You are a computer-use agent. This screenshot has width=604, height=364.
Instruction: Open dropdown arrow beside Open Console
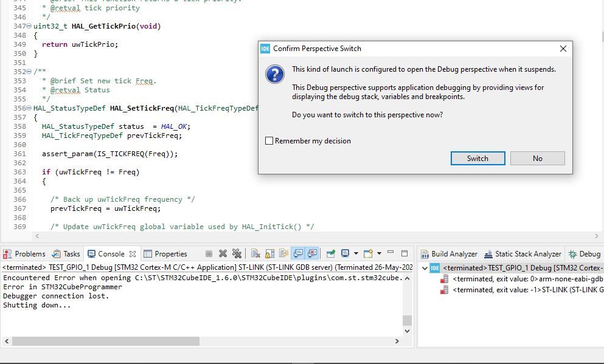pyautogui.click(x=379, y=253)
